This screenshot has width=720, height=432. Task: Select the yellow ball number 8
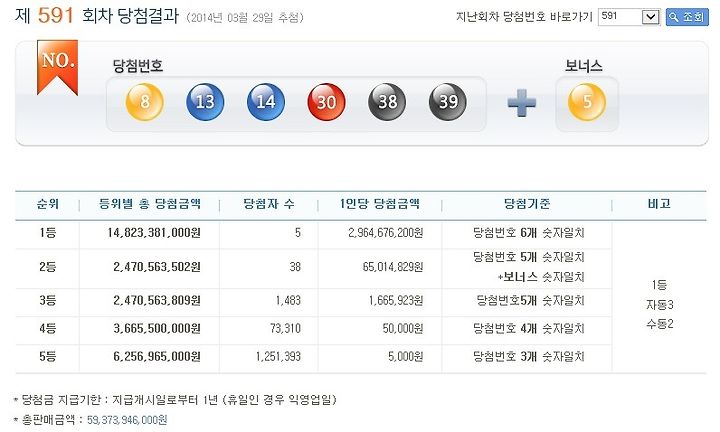pos(145,102)
